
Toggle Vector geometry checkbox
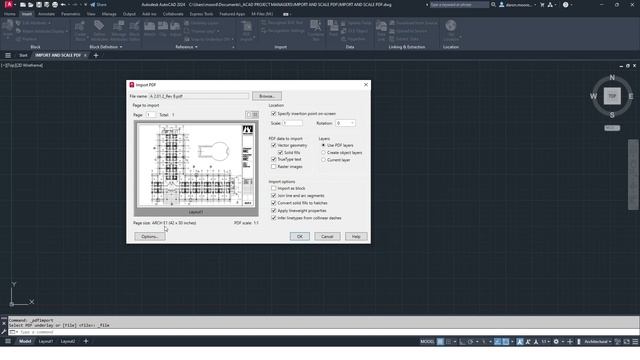[274, 145]
